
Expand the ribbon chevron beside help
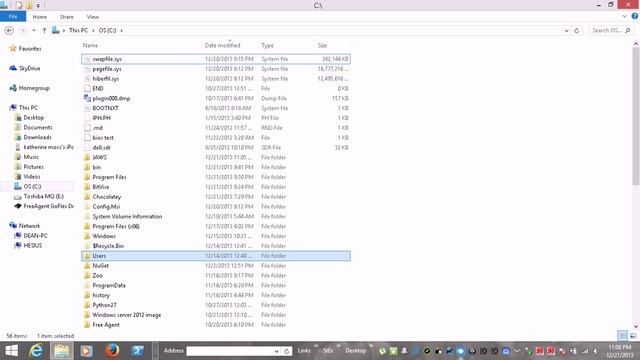pos(624,16)
